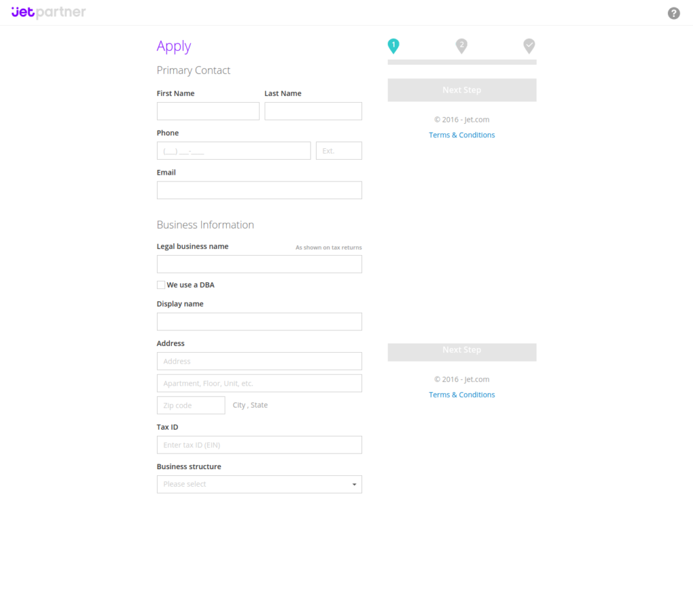693x616 pixels.
Task: Click the application progress bar
Action: [462, 62]
